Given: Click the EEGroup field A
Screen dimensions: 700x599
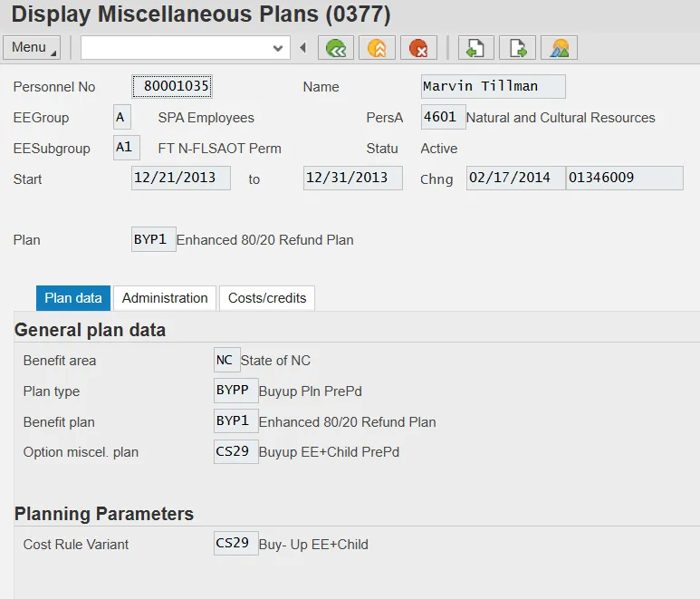Looking at the screenshot, I should click(x=122, y=117).
